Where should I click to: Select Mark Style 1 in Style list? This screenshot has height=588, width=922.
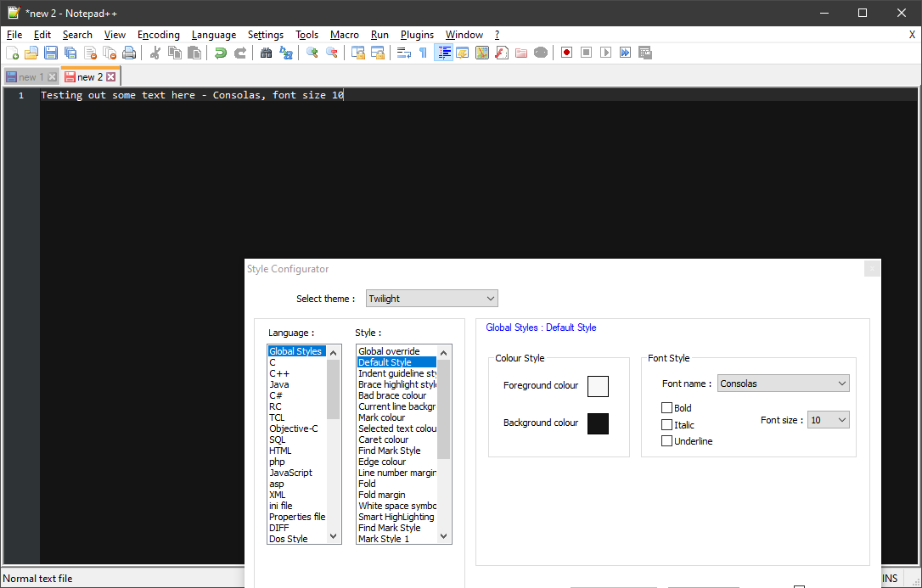pos(397,539)
